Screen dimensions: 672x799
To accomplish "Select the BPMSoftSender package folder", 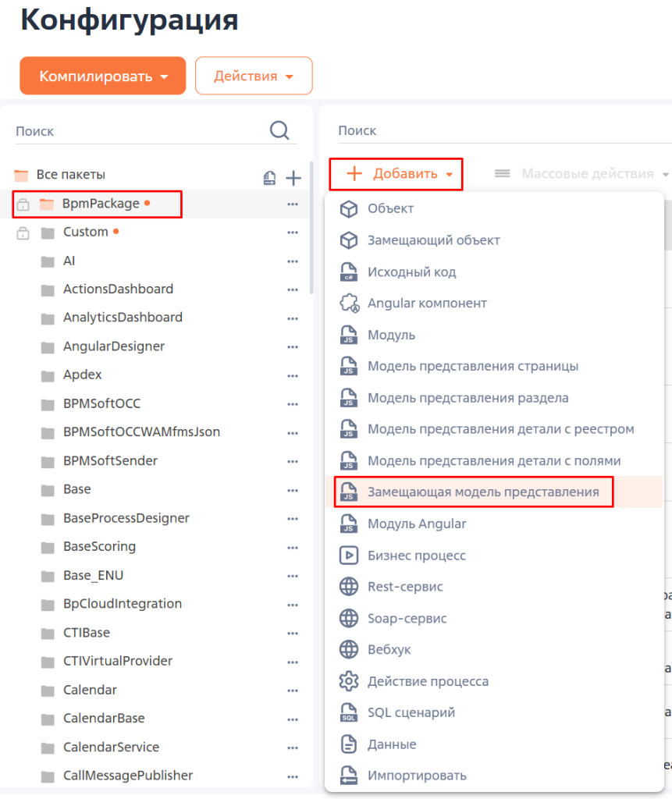I will point(110,460).
